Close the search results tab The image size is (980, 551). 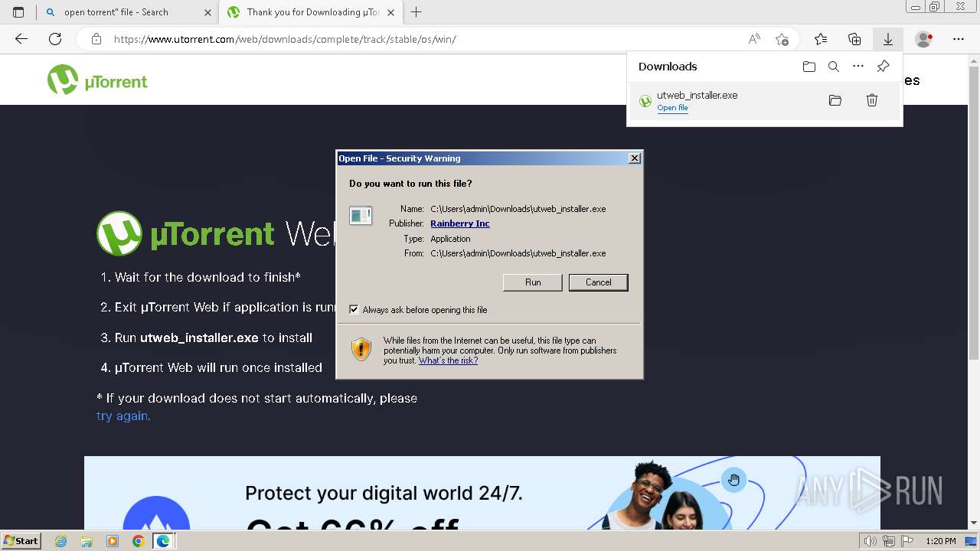208,12
